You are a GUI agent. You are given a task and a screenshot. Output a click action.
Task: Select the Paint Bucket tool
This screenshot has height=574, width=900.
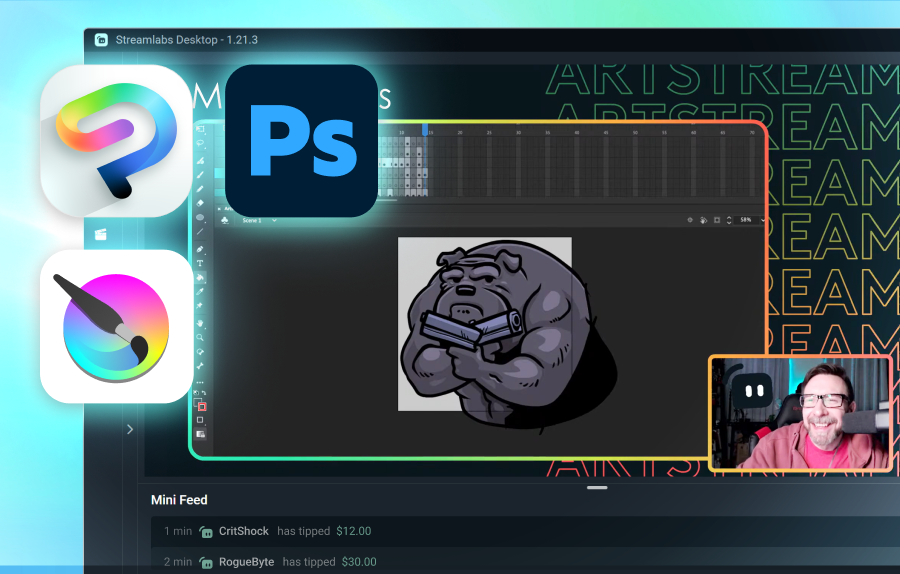(200, 277)
